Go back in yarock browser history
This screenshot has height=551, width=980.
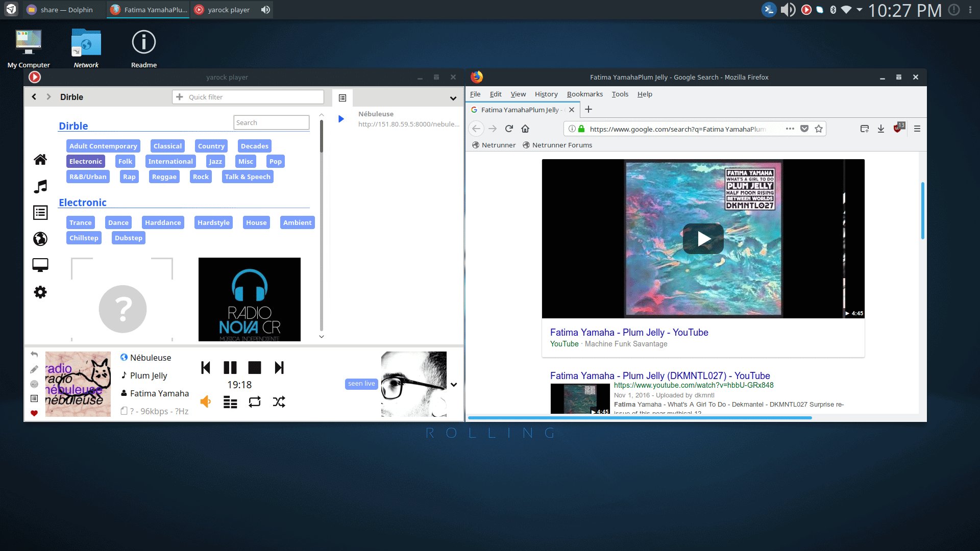(34, 97)
